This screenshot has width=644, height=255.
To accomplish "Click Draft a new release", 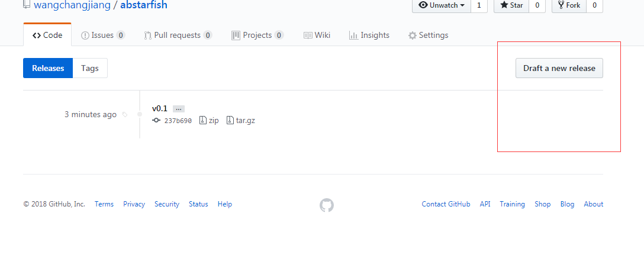I will click(x=559, y=68).
